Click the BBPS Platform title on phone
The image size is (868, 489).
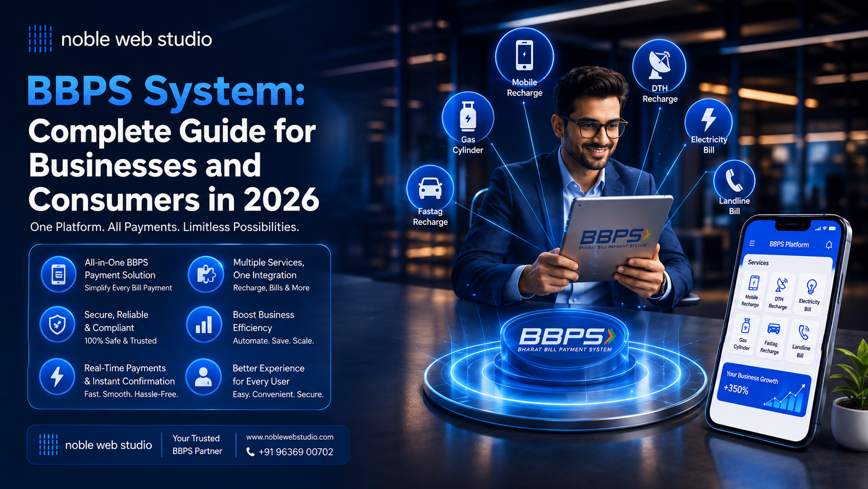pyautogui.click(x=789, y=244)
